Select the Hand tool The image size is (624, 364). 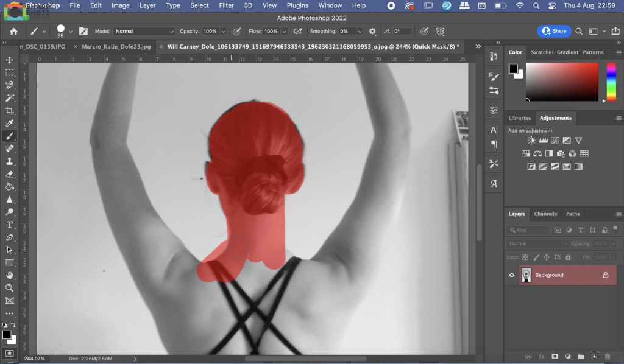point(10,275)
